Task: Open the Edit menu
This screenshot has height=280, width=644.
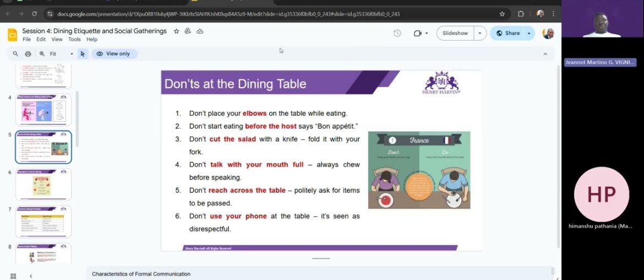Action: tap(41, 40)
